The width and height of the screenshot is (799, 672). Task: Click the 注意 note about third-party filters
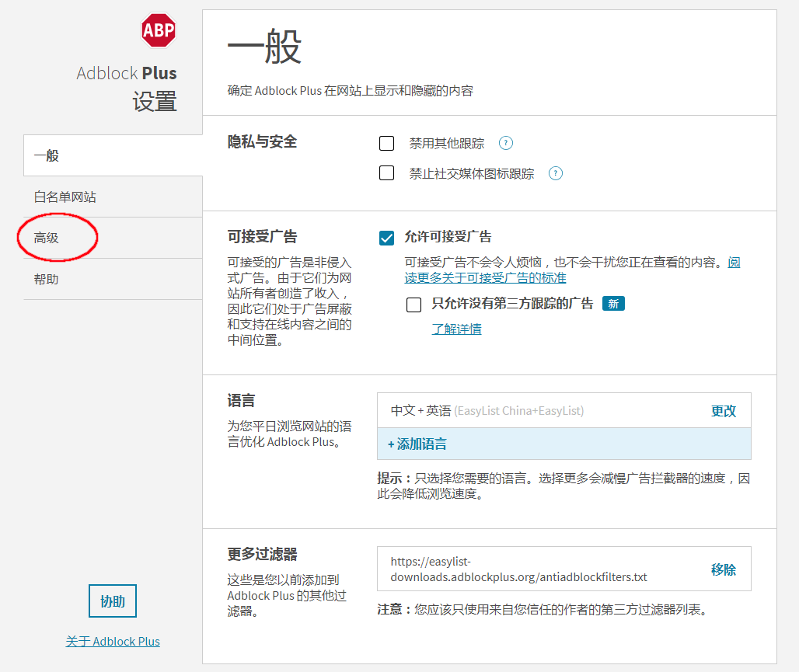pos(543,609)
